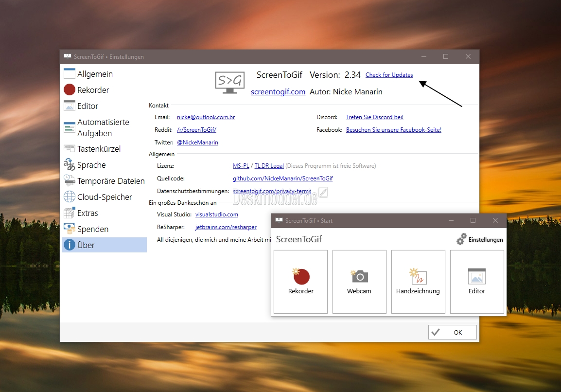561x392 pixels.
Task: Click the Einstellungen window title bar app icon
Action: [x=67, y=56]
